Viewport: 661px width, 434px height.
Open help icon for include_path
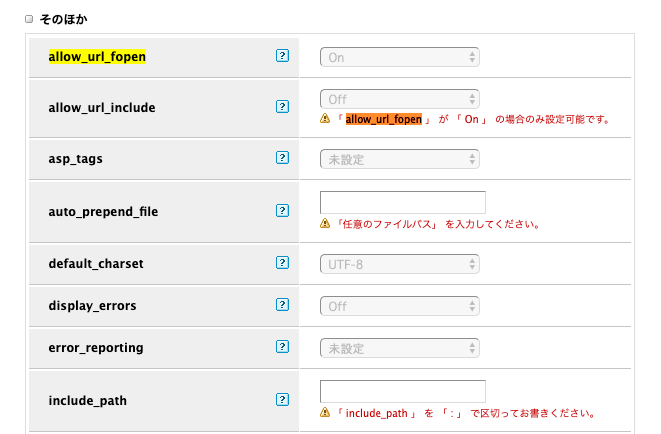(x=282, y=399)
